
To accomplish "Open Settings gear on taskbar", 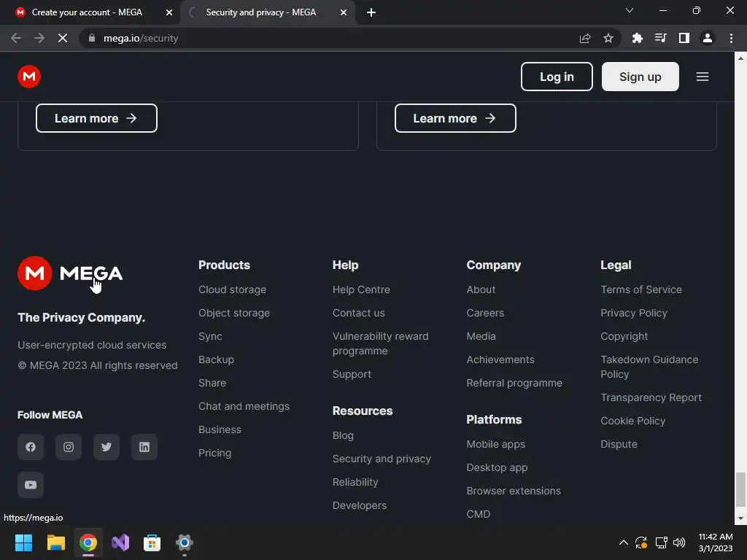I will coord(185,542).
